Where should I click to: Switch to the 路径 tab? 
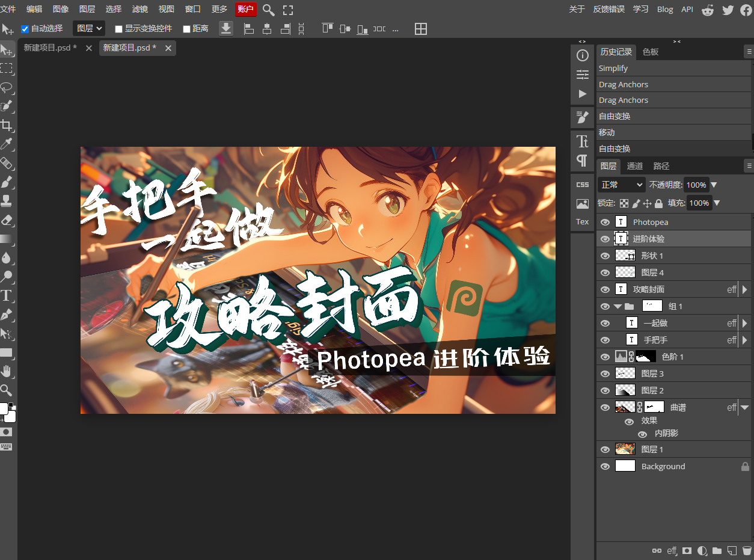(x=661, y=166)
